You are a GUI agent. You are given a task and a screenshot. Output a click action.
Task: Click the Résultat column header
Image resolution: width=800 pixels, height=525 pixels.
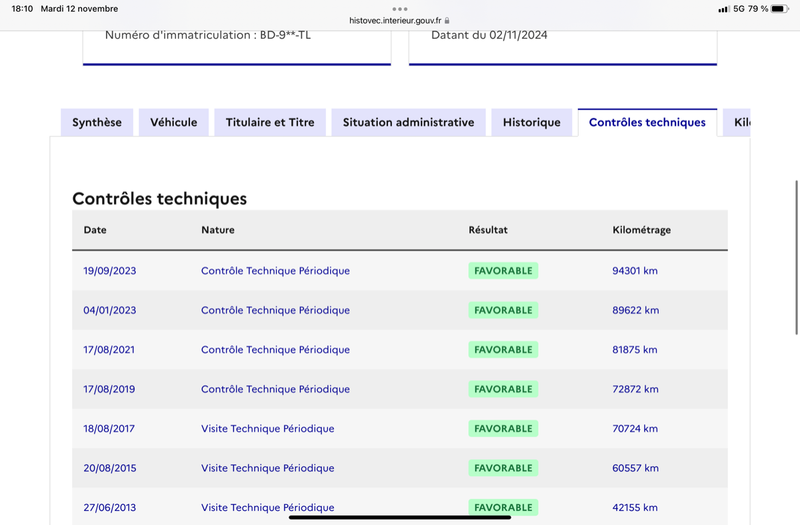488,230
